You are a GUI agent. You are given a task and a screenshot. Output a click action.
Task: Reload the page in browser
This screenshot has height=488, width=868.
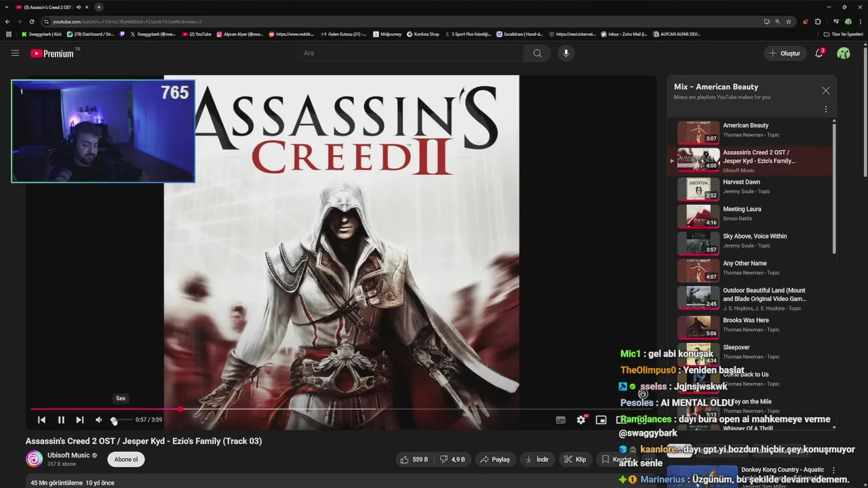tap(32, 22)
